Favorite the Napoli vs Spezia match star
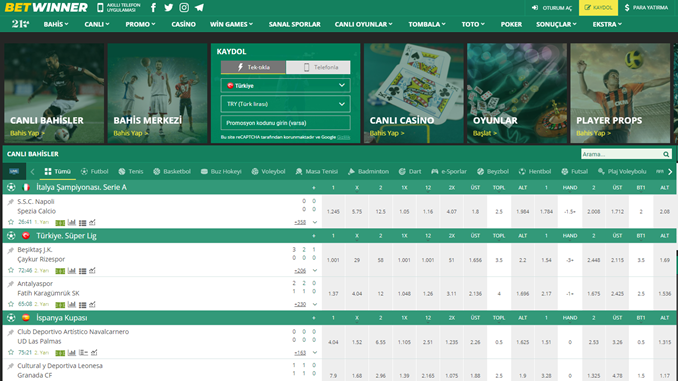The height and width of the screenshot is (381, 678). pyautogui.click(x=11, y=222)
